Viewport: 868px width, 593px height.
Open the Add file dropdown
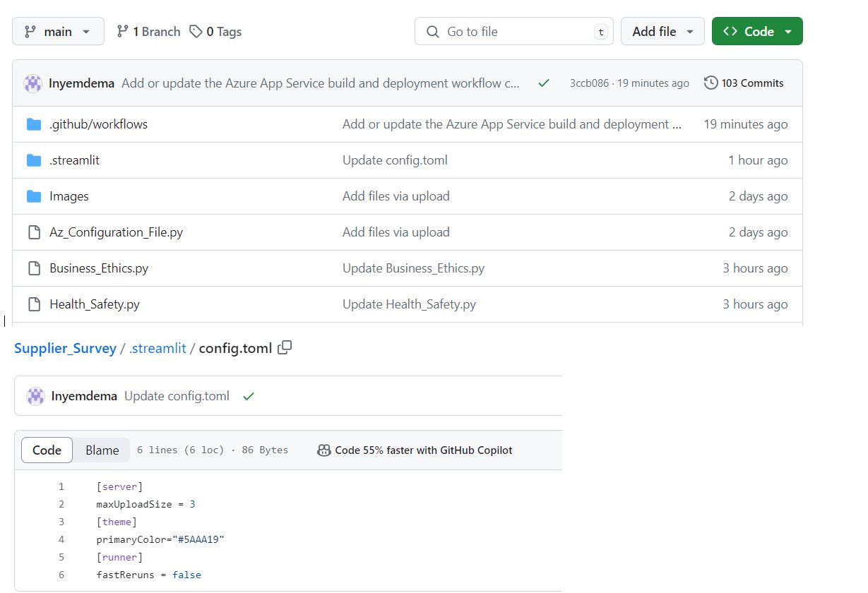(x=662, y=32)
